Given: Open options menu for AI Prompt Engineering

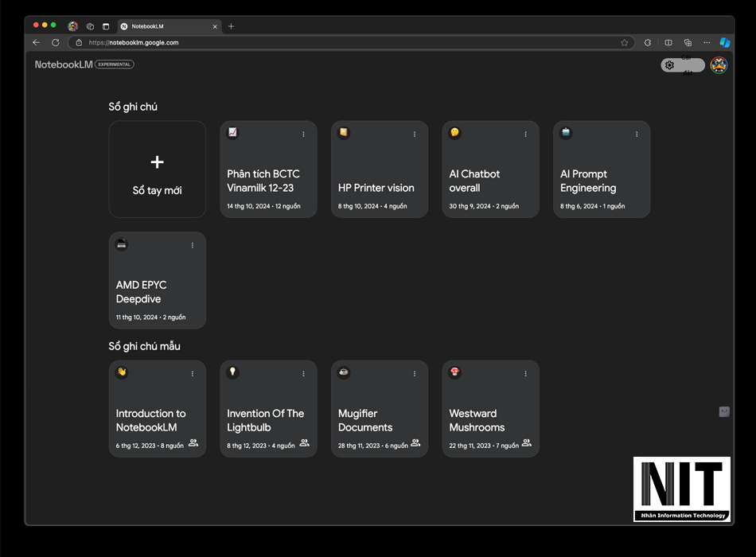Looking at the screenshot, I should 637,134.
